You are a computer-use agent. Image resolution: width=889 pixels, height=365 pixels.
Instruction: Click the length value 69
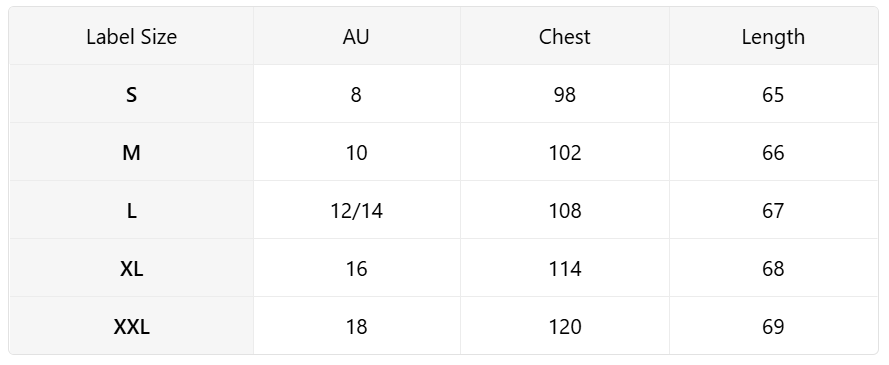coord(773,326)
